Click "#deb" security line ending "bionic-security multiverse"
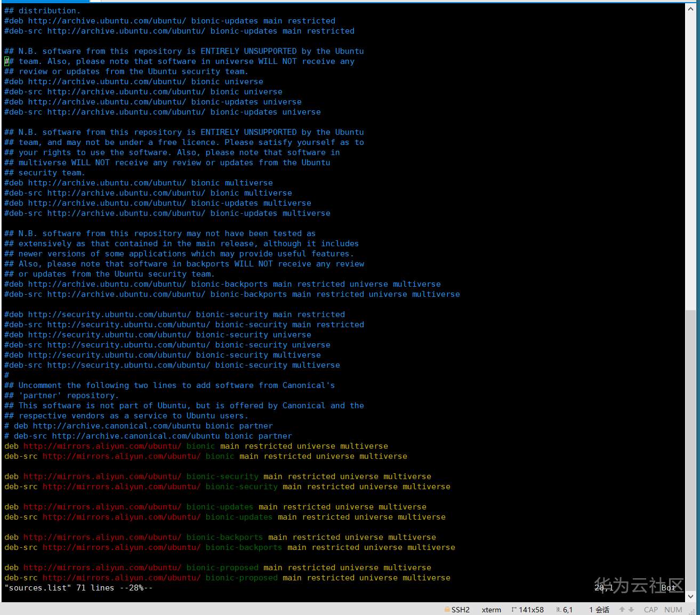This screenshot has width=700, height=615. [x=163, y=355]
